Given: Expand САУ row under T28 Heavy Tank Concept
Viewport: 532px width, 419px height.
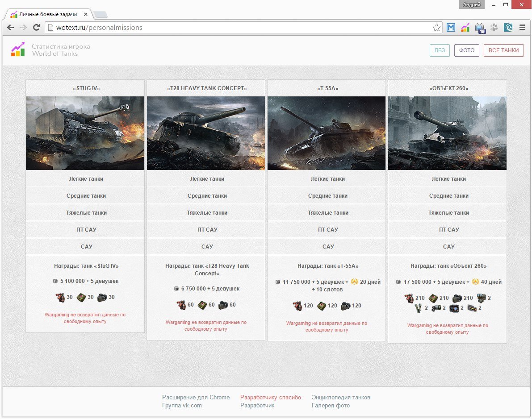Looking at the screenshot, I should (x=206, y=246).
